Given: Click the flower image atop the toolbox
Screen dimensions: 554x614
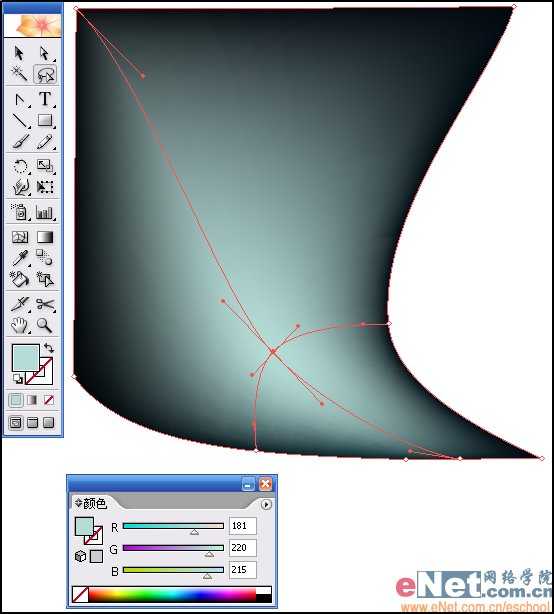Looking at the screenshot, I should (x=33, y=25).
